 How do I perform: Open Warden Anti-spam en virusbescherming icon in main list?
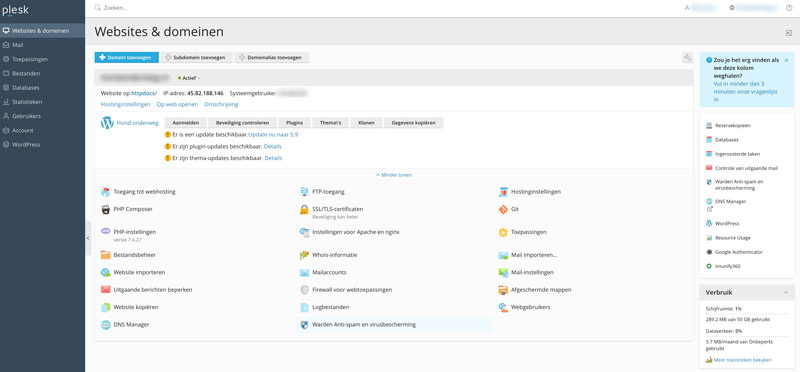point(304,325)
